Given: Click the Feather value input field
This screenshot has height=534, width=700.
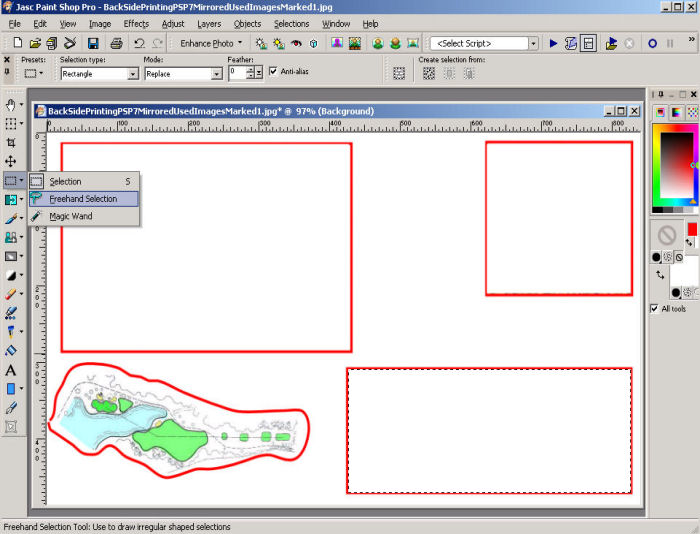Looking at the screenshot, I should tap(237, 74).
